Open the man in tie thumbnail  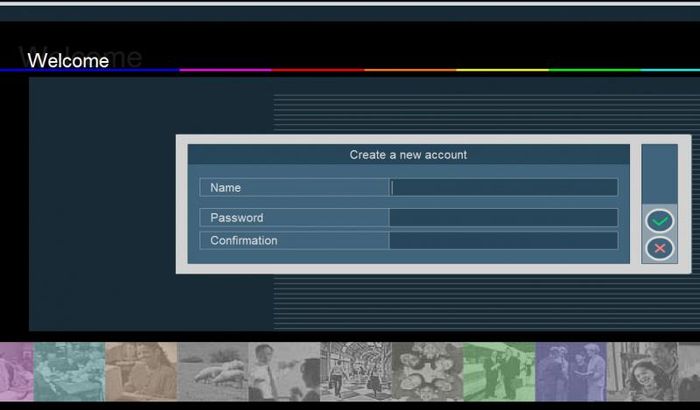(284, 372)
